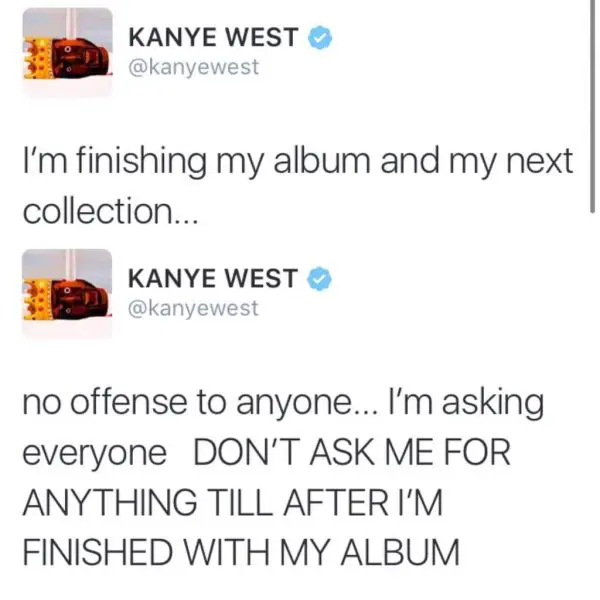Image resolution: width=600 pixels, height=600 pixels.
Task: Click the @kanyewest handle on second tweet
Action: coord(194,309)
